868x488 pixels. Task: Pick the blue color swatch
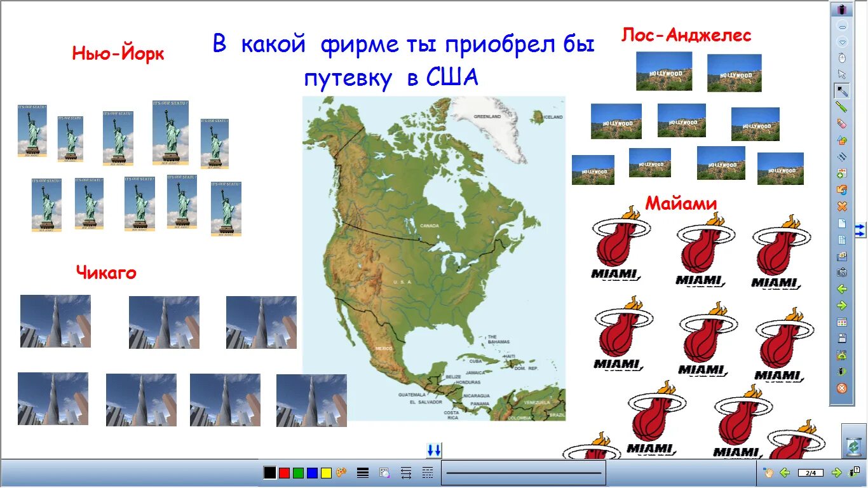point(312,473)
